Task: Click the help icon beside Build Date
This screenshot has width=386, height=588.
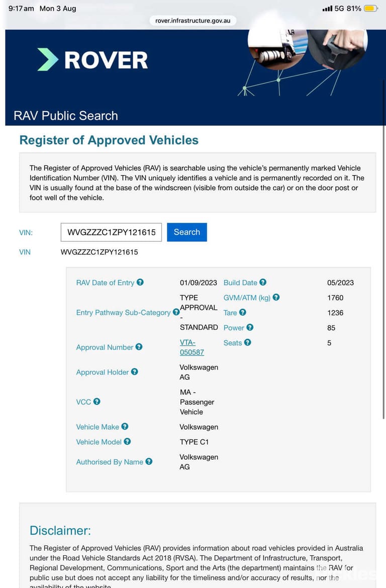Action: click(x=263, y=282)
